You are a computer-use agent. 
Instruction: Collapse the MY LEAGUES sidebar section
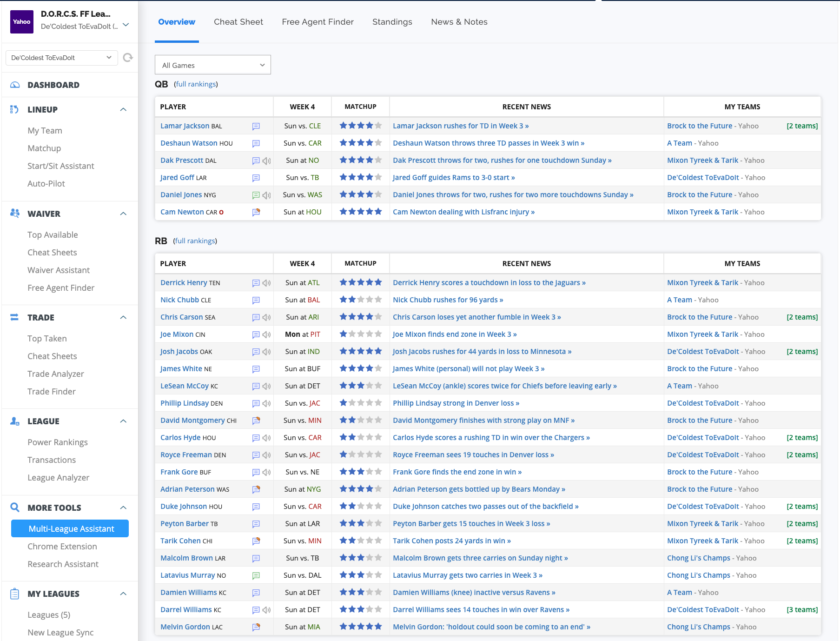click(x=123, y=594)
